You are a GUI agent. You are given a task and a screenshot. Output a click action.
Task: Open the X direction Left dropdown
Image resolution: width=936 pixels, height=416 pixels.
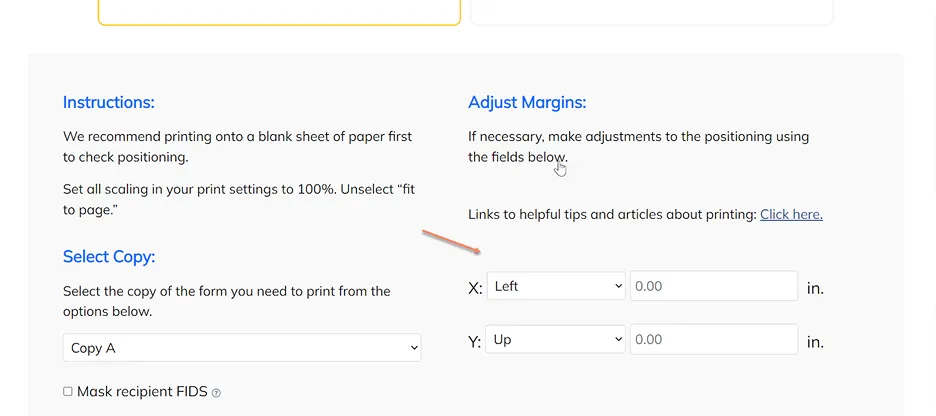556,286
